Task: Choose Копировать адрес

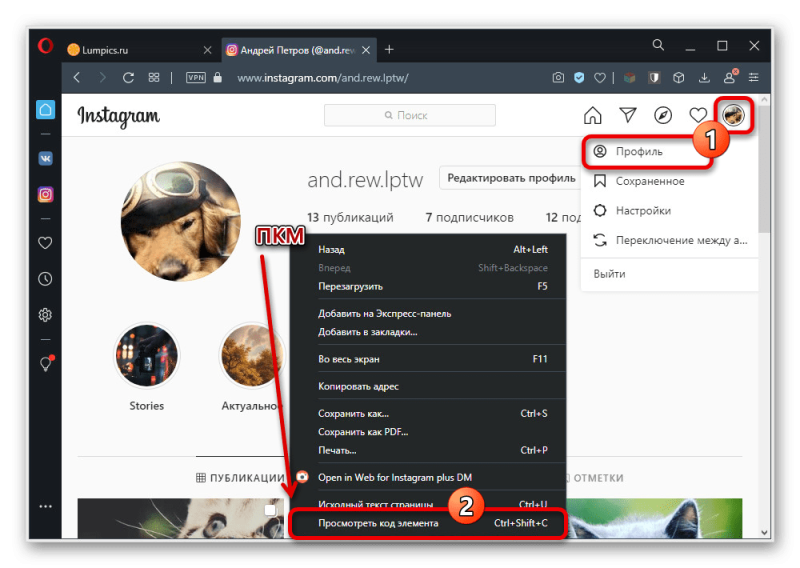Action: click(x=428, y=387)
